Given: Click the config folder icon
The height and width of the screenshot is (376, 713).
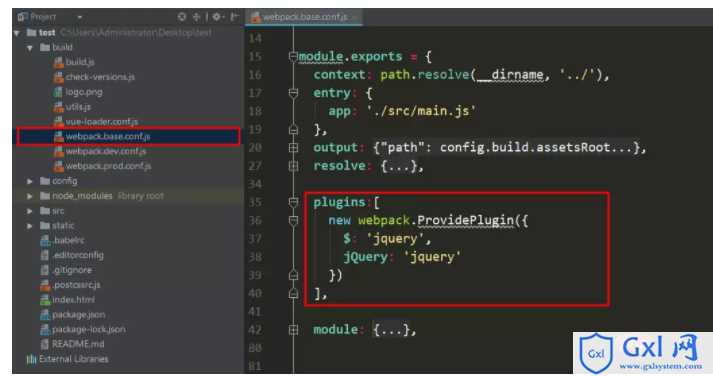Looking at the screenshot, I should click(45, 181).
